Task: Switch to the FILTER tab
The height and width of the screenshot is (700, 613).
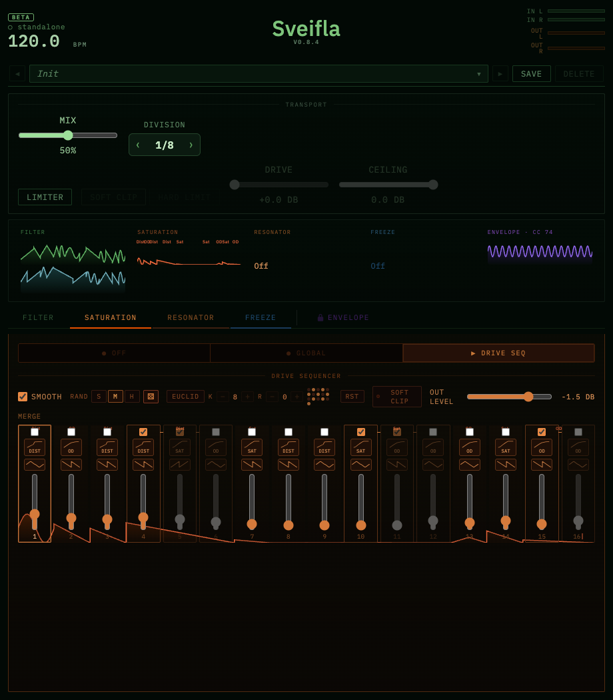Action: pos(38,317)
